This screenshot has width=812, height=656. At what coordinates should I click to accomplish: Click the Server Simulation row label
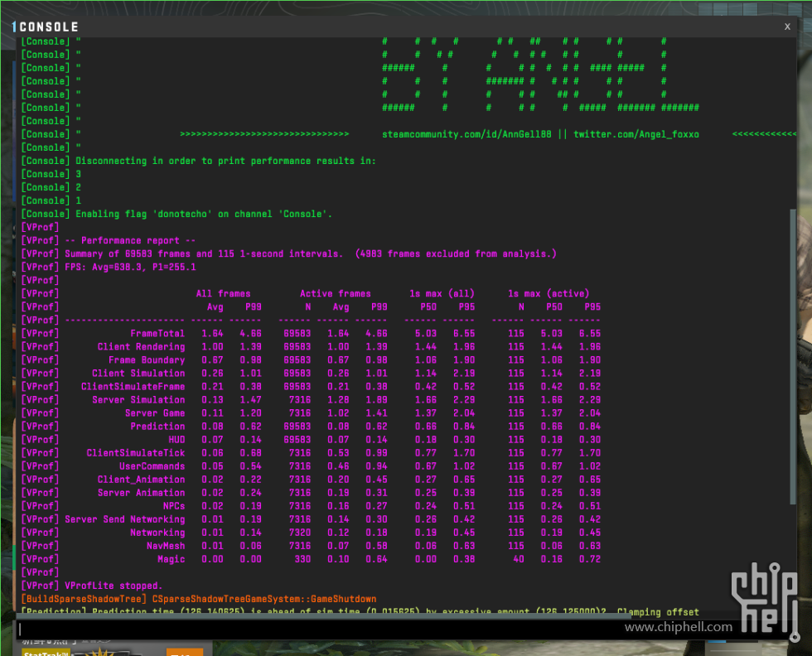point(138,400)
